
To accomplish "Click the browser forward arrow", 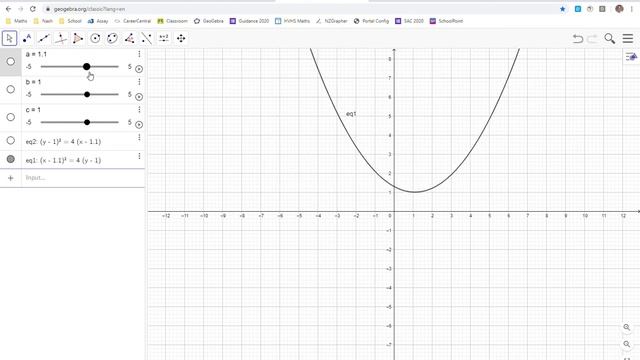I will pos(21,9).
